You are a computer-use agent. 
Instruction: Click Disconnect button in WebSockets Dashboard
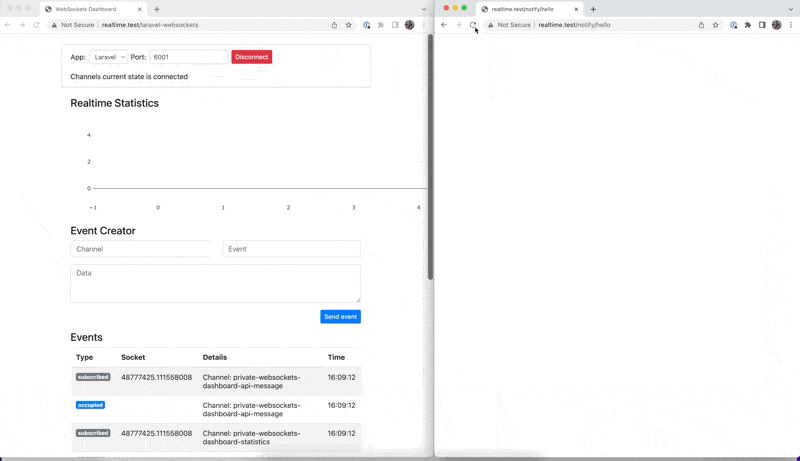[252, 57]
